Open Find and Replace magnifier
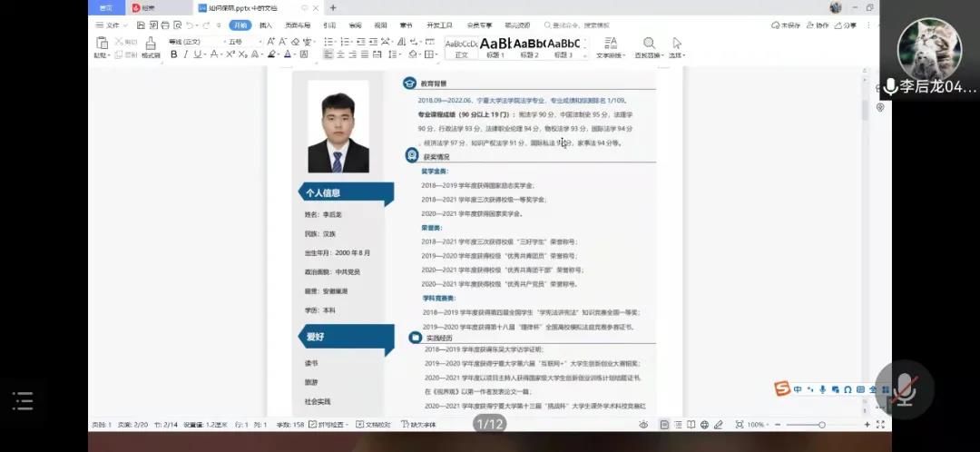Image resolution: width=980 pixels, height=452 pixels. click(649, 47)
